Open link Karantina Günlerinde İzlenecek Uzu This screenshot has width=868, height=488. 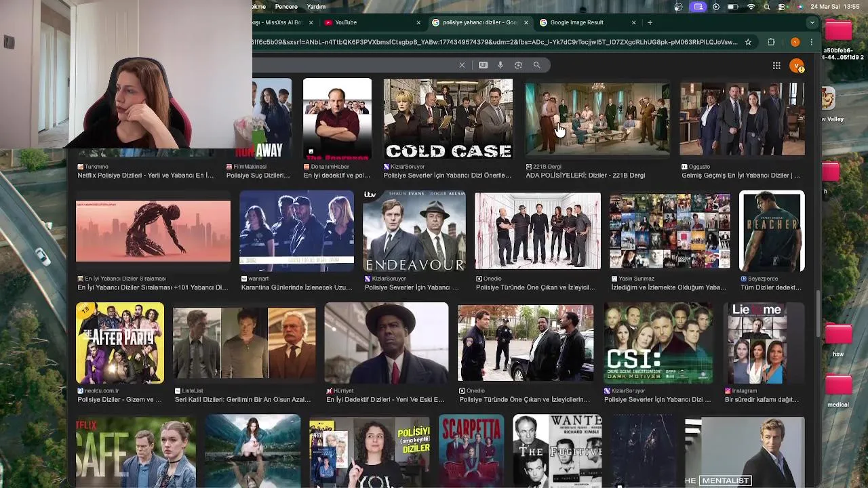(x=296, y=287)
